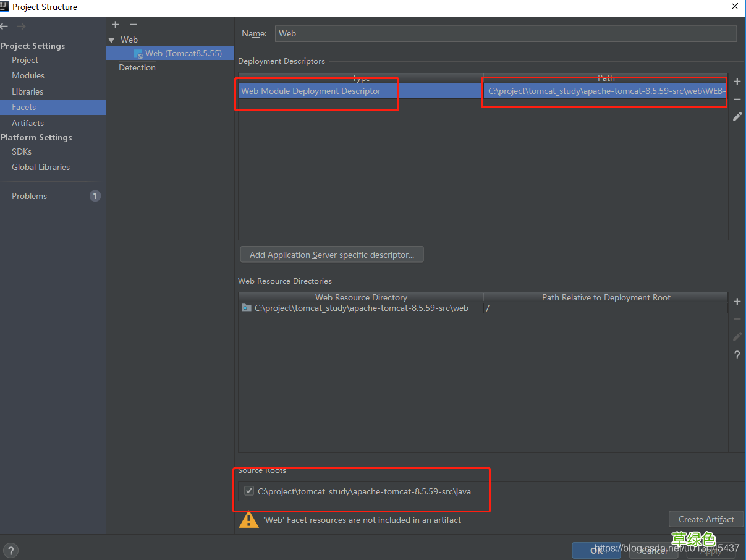746x560 pixels.
Task: Click the back navigation arrow
Action: [4, 27]
